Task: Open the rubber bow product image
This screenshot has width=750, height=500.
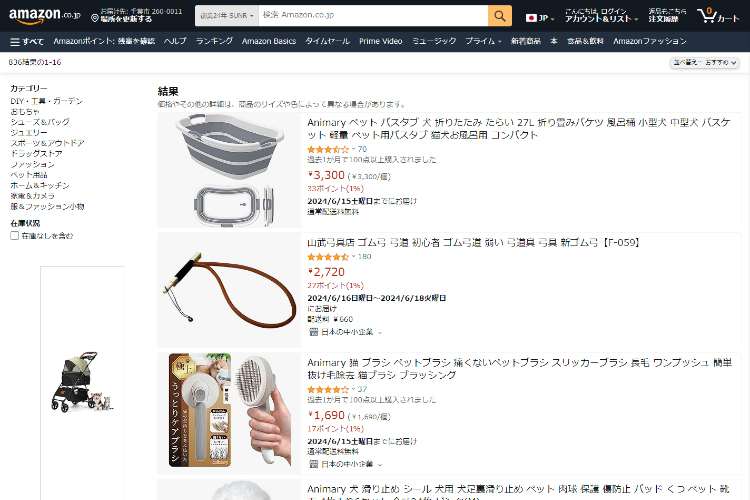Action: 229,290
